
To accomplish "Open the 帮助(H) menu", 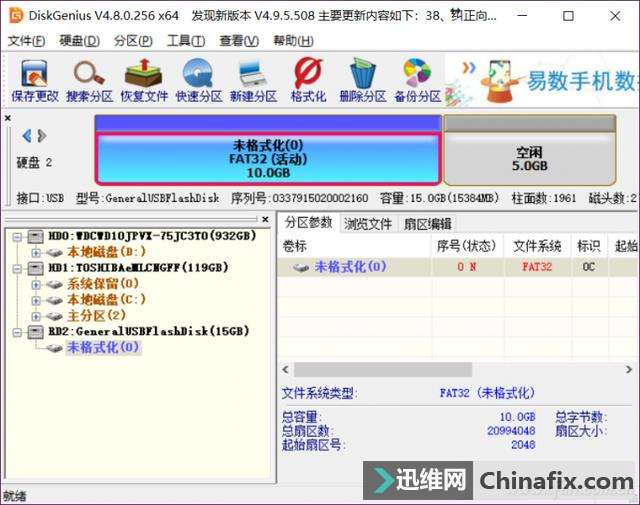I will pos(293,41).
